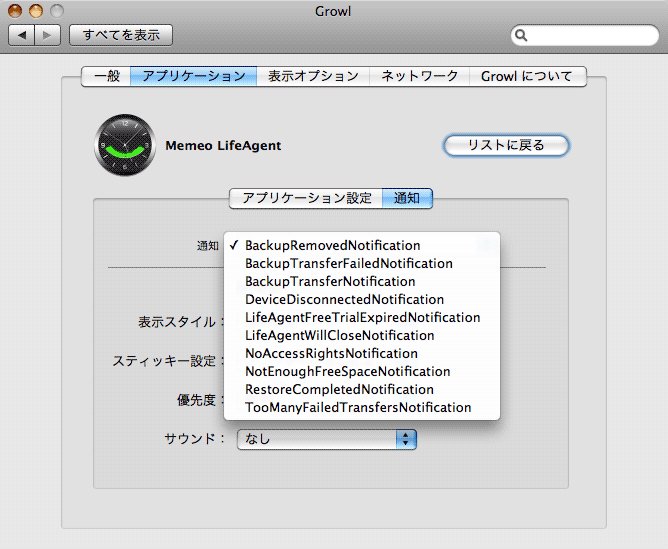Viewport: 668px width, 549px height.
Task: Choose NoAccessRightsNotification from popup
Action: pos(362,354)
